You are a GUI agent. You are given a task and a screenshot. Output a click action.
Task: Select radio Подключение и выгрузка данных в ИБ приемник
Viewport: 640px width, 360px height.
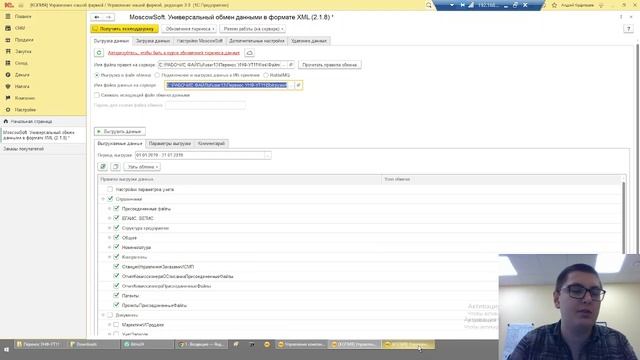tap(157, 75)
